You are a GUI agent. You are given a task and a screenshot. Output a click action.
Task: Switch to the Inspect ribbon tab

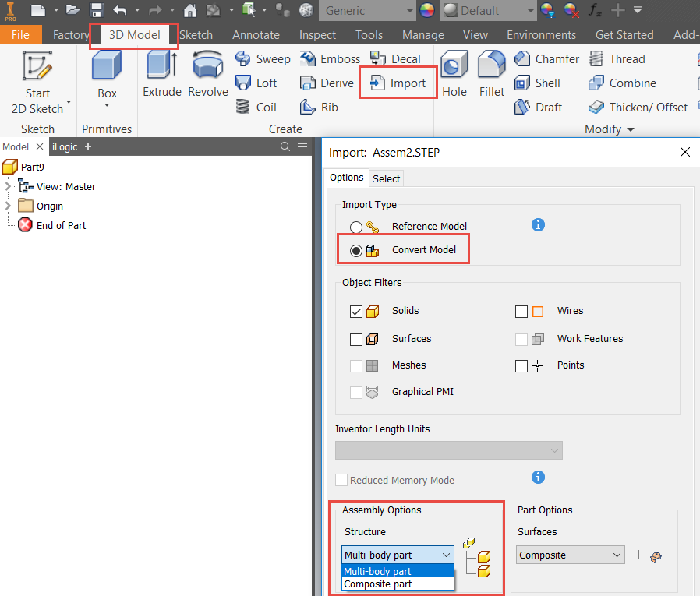pos(317,35)
